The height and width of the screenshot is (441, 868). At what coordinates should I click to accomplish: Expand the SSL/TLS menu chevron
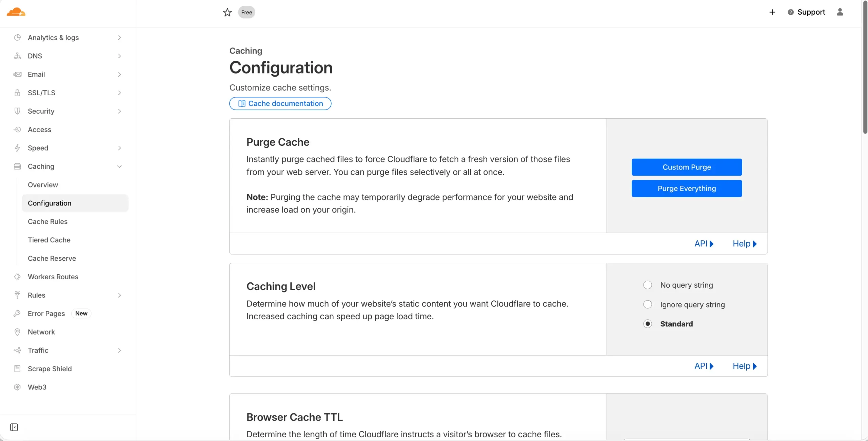119,93
